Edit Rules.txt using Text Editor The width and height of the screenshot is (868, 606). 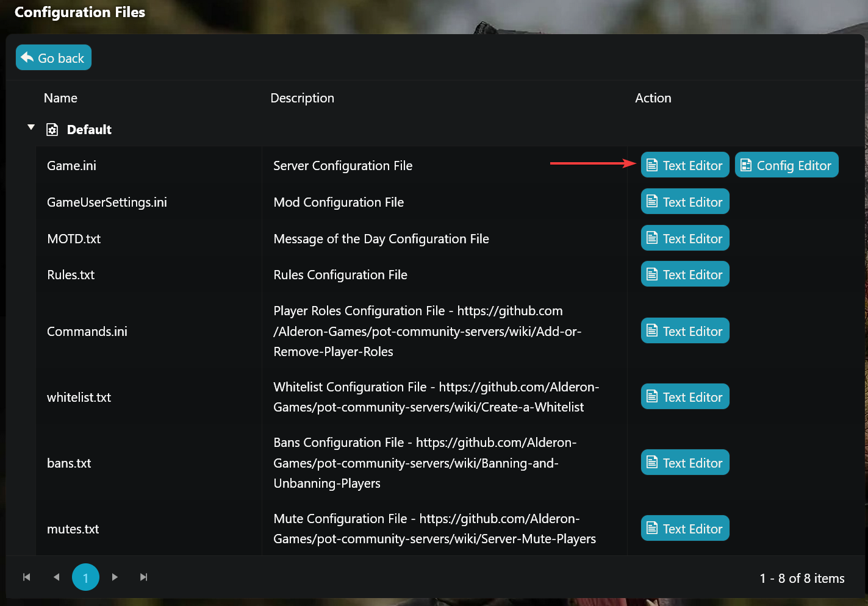(684, 274)
